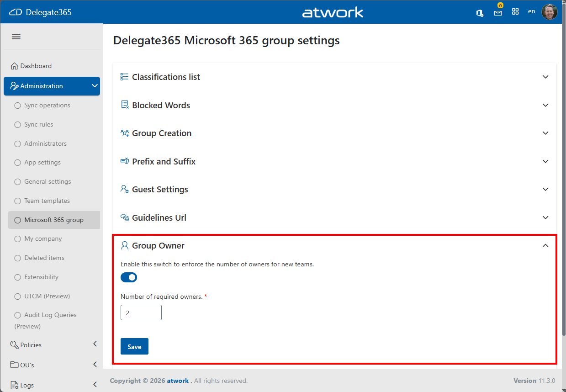
Task: Expand the Policies menu arrow
Action: coord(95,344)
